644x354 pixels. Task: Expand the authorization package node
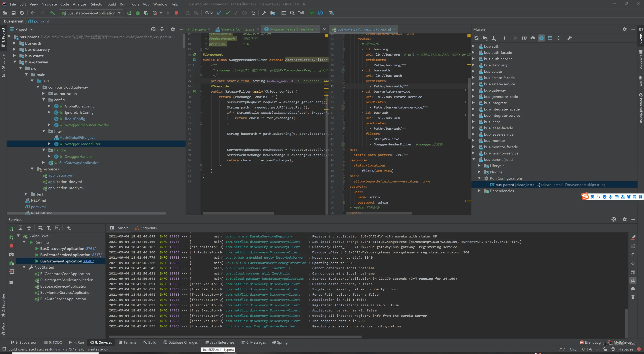pyautogui.click(x=43, y=94)
